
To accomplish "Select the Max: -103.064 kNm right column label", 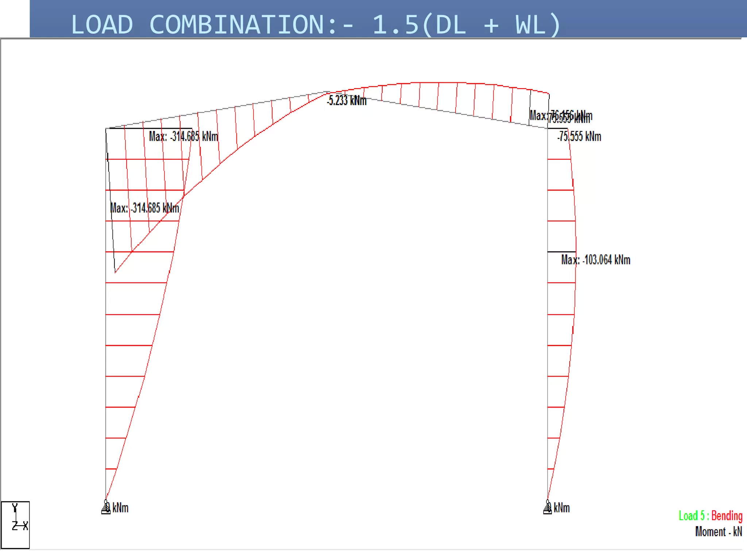I will (x=596, y=260).
